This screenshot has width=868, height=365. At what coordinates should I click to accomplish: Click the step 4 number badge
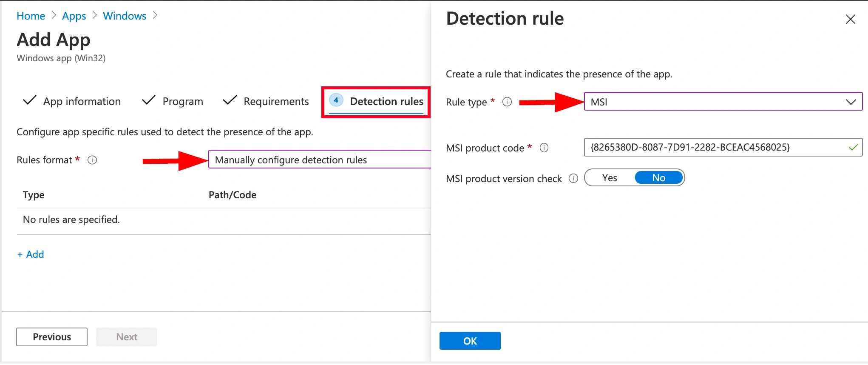click(336, 100)
